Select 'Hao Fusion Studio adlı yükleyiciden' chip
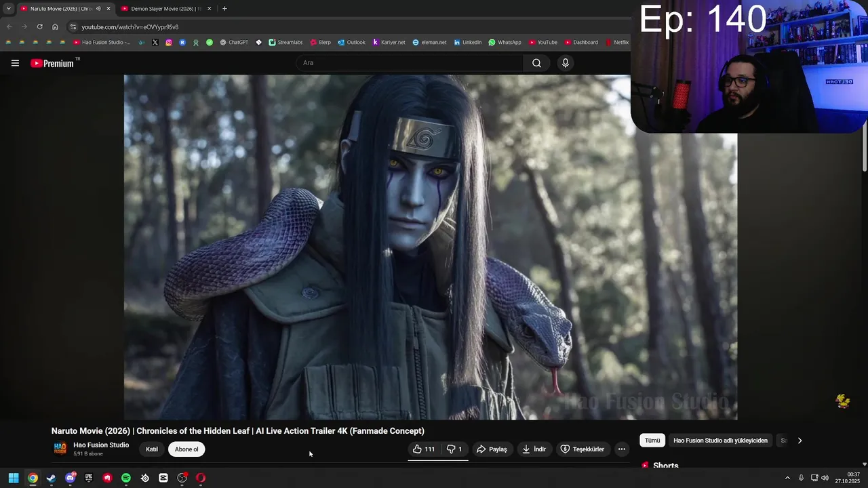Viewport: 868px width, 488px height. click(x=720, y=441)
